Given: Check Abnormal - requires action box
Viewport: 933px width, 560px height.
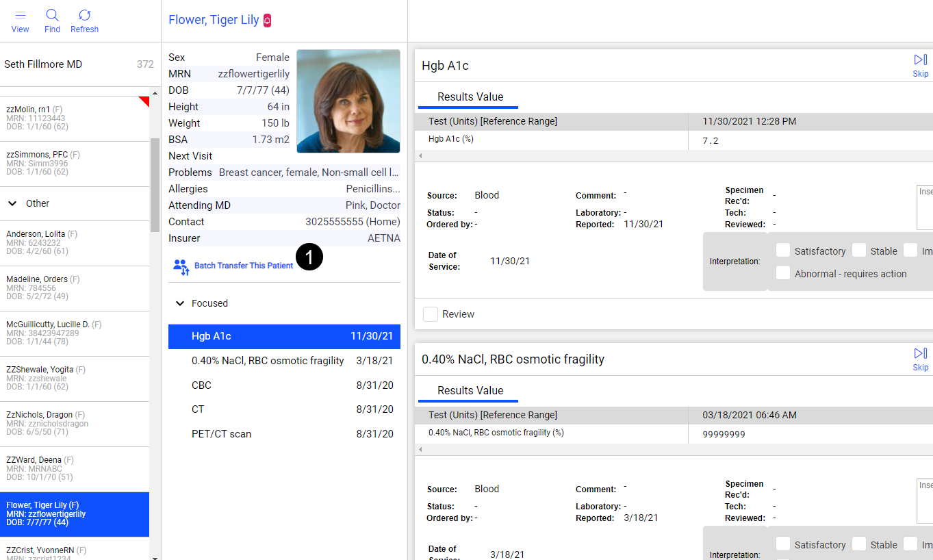Looking at the screenshot, I should point(783,273).
